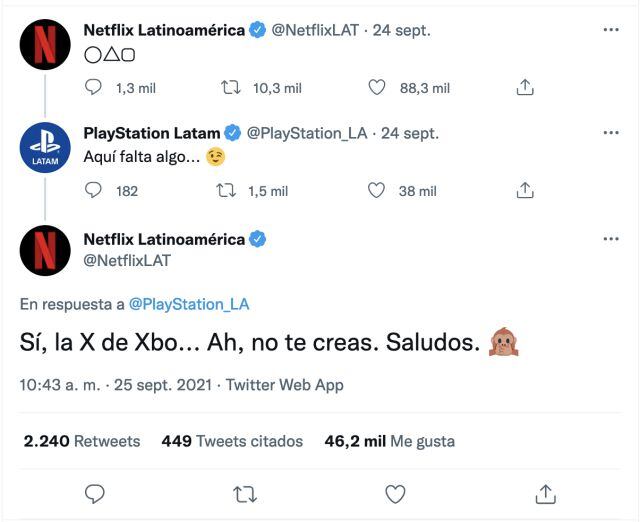Retweet the PlayStation Latam tweet
640x522 pixels.
point(225,190)
